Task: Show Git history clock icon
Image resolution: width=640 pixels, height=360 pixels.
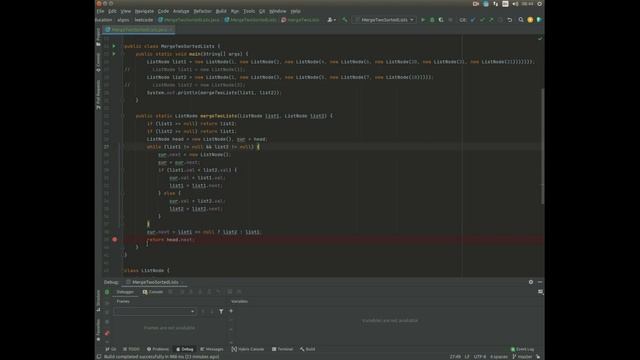Action: (500, 20)
